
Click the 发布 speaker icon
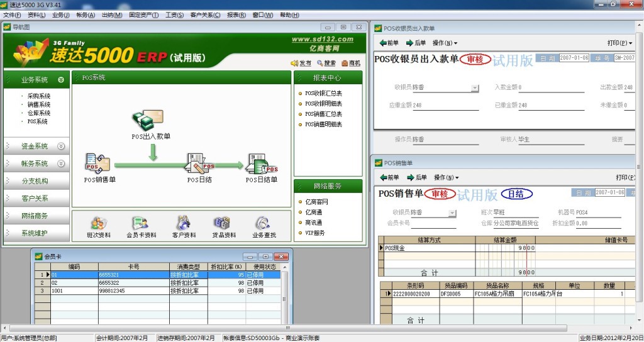(294, 63)
